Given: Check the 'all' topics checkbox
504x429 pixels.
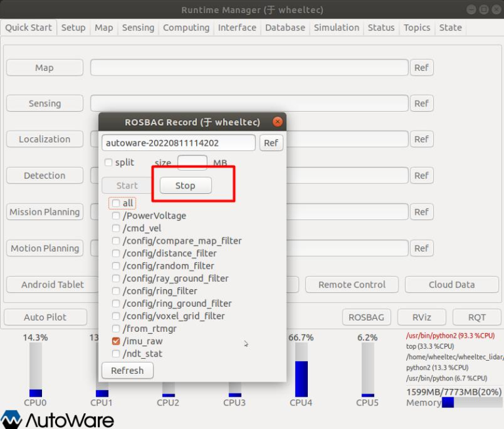Looking at the screenshot, I should [x=115, y=204].
